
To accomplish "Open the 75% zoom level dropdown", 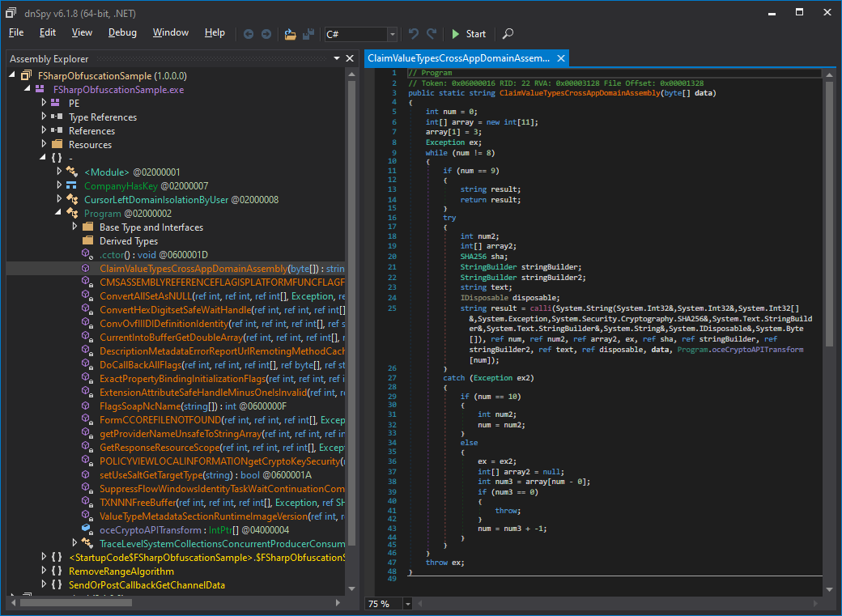I will (x=407, y=603).
